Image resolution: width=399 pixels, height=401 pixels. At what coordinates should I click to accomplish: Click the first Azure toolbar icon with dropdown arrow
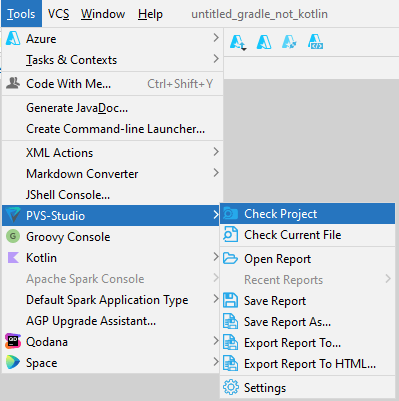pyautogui.click(x=238, y=42)
